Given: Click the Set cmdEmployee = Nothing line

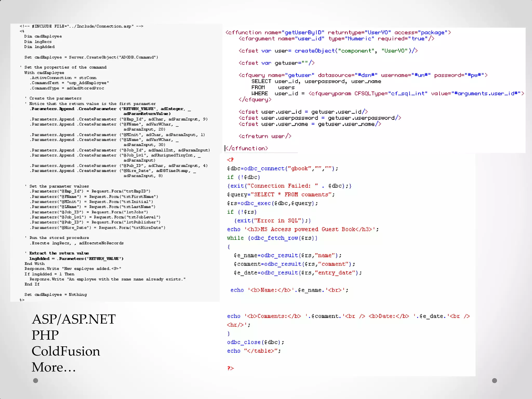Looking at the screenshot, I should [56, 295].
